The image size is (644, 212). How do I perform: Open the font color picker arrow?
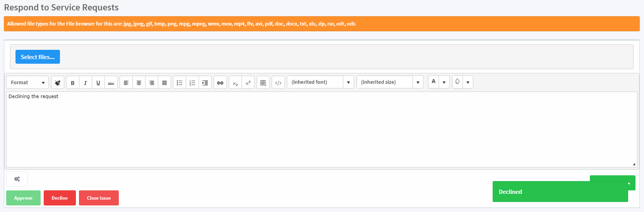click(444, 82)
